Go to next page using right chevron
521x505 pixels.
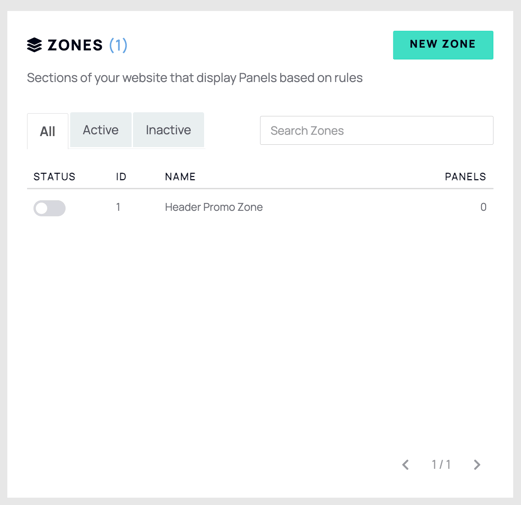477,464
